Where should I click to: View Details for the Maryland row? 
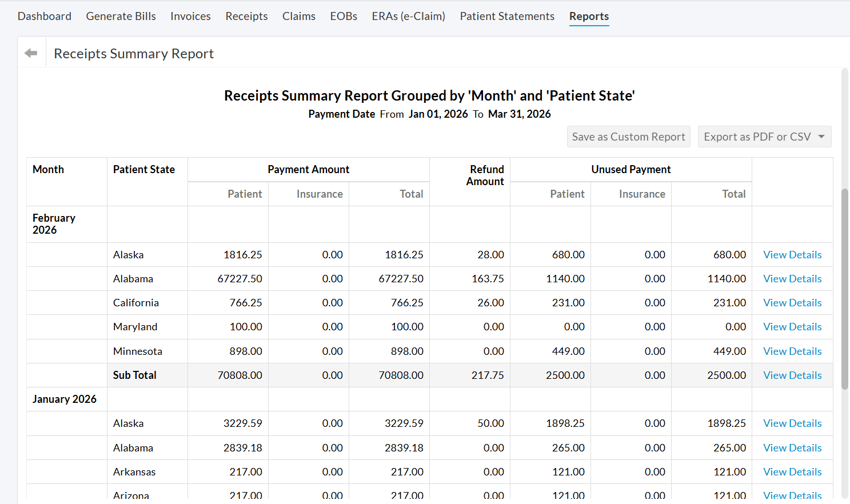(792, 326)
